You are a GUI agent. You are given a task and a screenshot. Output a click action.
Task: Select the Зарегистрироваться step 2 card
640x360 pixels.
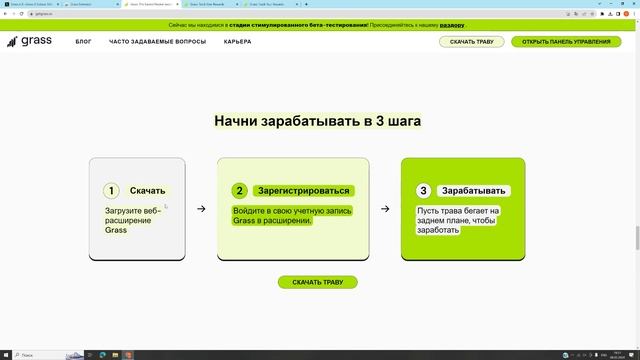(x=293, y=209)
